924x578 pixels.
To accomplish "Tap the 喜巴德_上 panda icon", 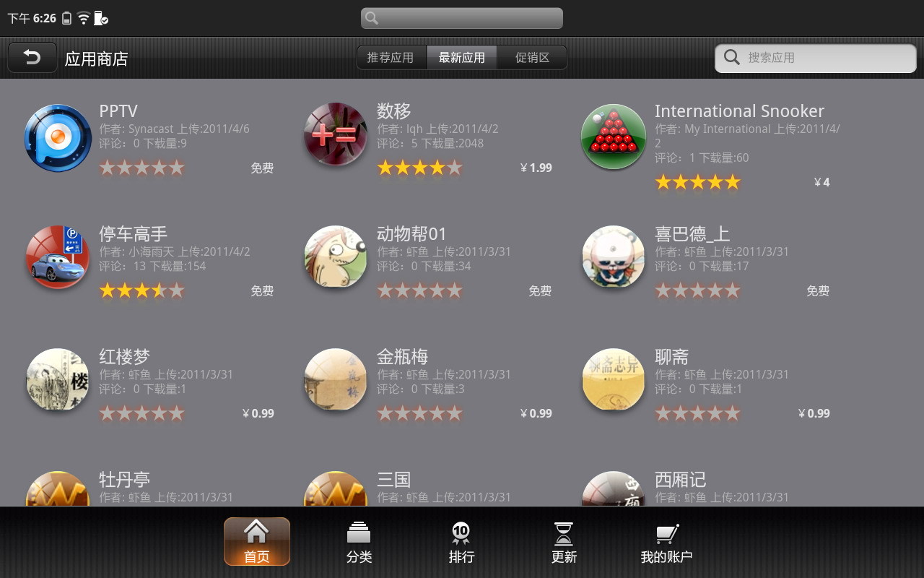I will (614, 257).
